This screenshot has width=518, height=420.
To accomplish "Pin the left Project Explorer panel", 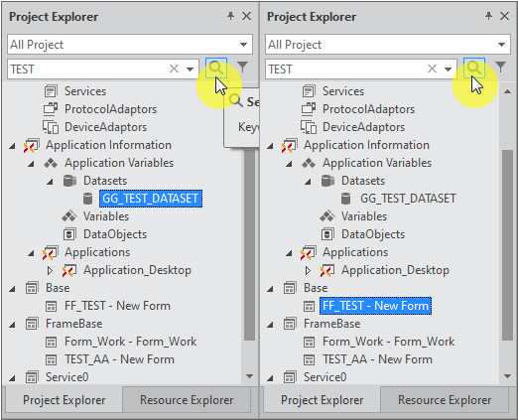I will [x=230, y=16].
